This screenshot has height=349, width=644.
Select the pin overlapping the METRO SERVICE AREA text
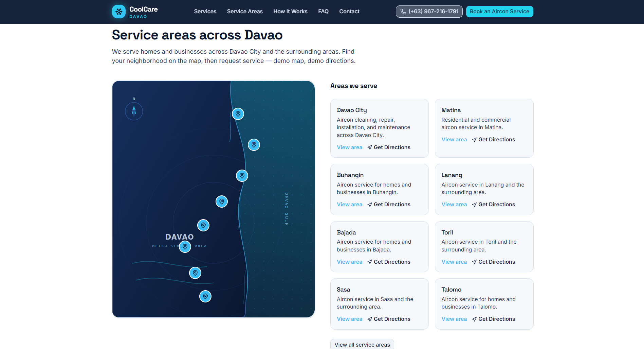pyautogui.click(x=185, y=247)
